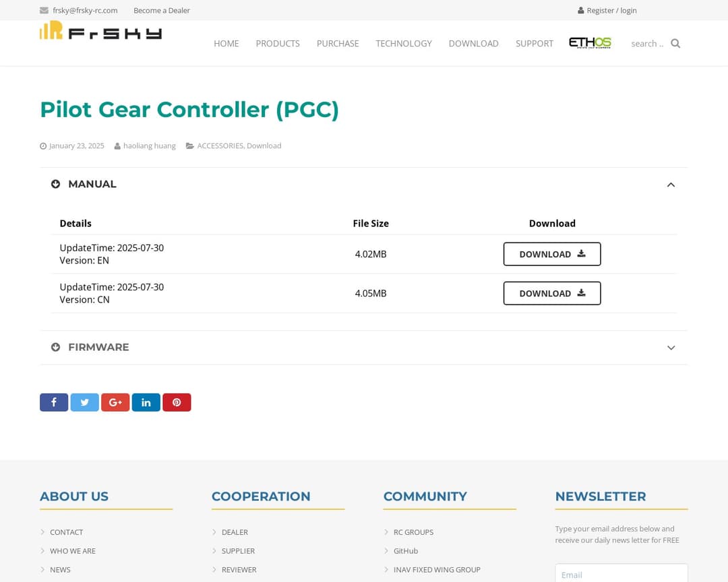Click the envelope icon beside frsky@frsky-rc.com

click(x=42, y=10)
